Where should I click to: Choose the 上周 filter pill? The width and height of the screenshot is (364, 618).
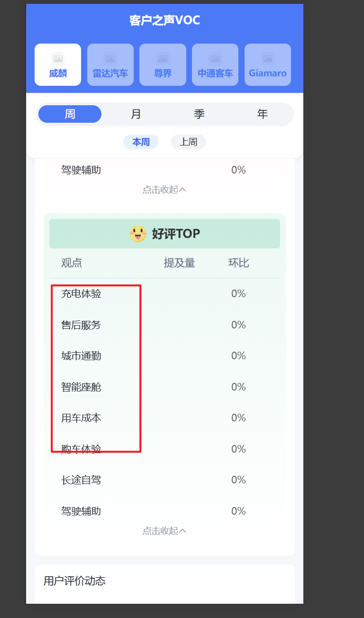tap(188, 142)
